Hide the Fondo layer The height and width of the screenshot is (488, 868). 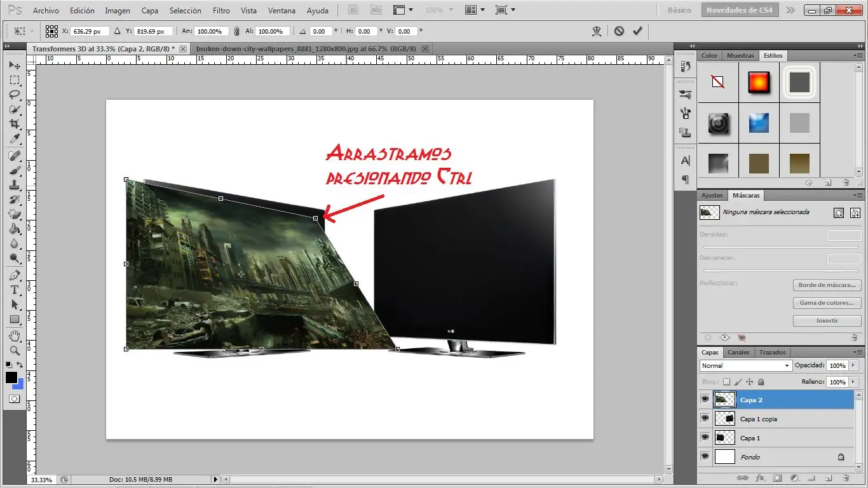704,456
